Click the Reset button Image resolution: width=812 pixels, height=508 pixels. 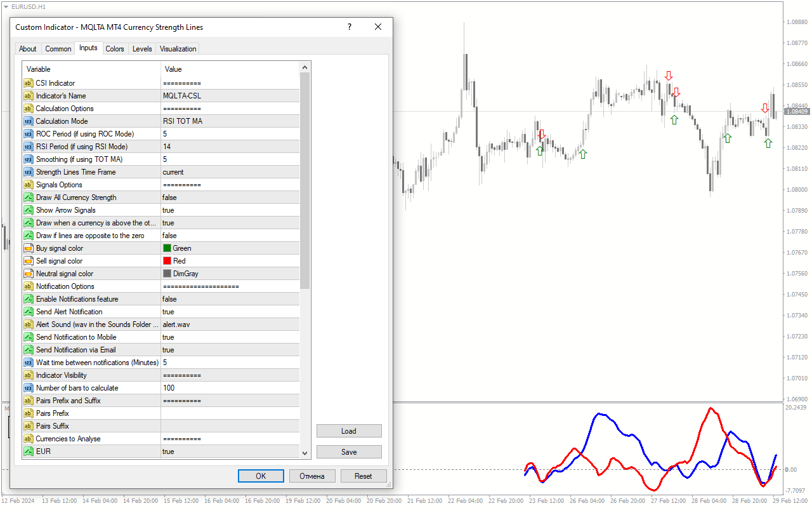(363, 476)
